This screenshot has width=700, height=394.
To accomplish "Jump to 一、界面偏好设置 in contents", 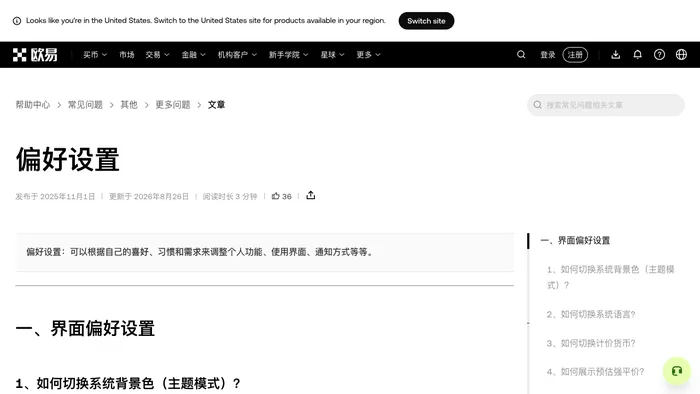I will pos(575,241).
